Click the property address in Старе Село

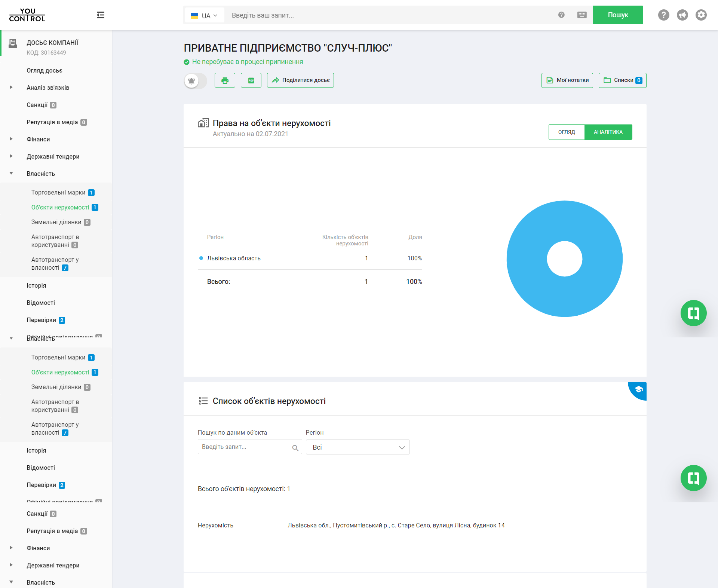[396, 526]
